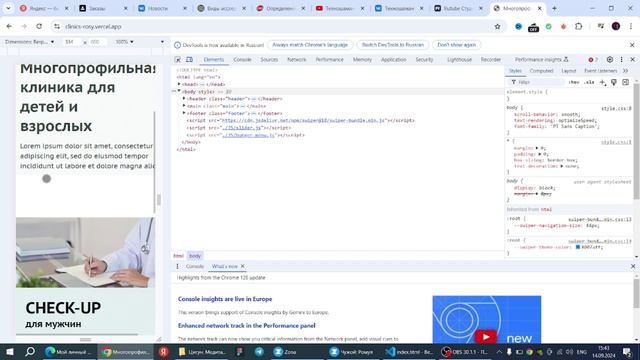Dismiss the DevTools language infobar
This screenshot has width=640, height=360.
(x=632, y=45)
